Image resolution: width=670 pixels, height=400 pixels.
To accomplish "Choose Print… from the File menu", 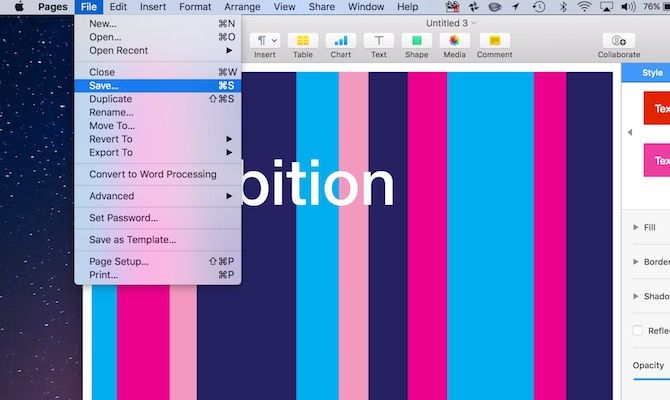I will pyautogui.click(x=158, y=275).
